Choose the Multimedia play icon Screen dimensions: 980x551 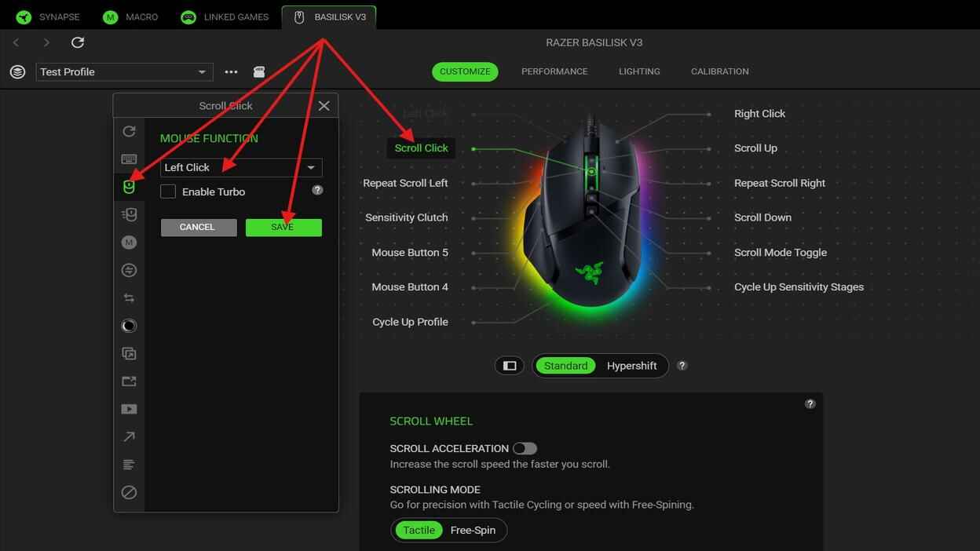pyautogui.click(x=129, y=409)
